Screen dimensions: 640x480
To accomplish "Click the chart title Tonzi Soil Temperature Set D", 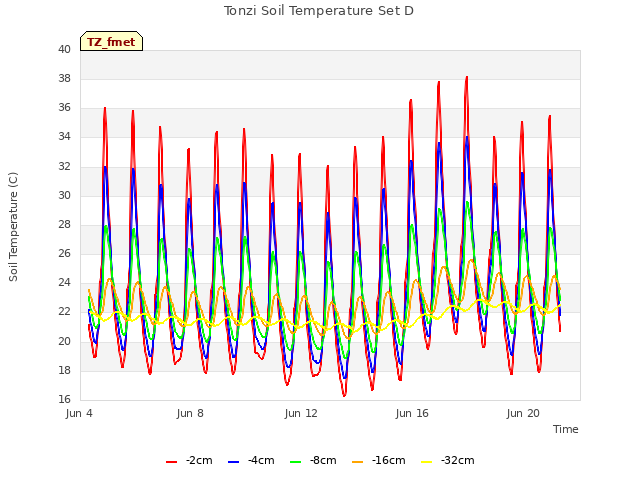I will [x=319, y=11].
